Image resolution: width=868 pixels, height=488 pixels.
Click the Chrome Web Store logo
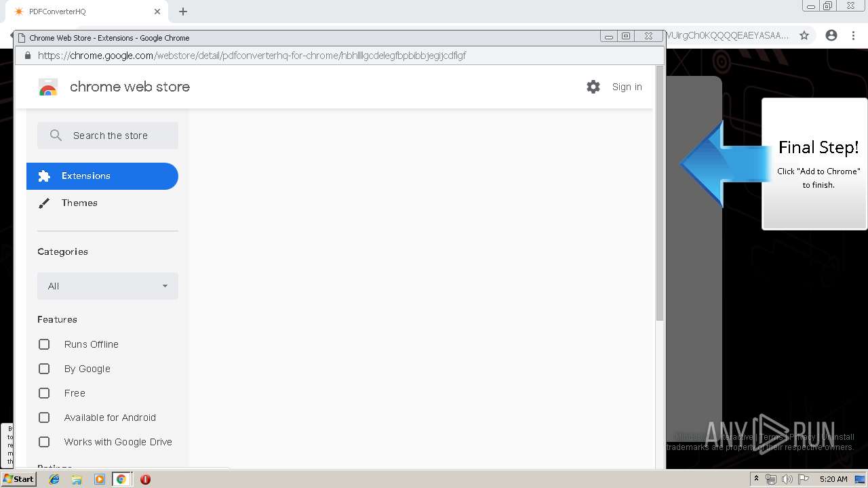click(x=48, y=87)
